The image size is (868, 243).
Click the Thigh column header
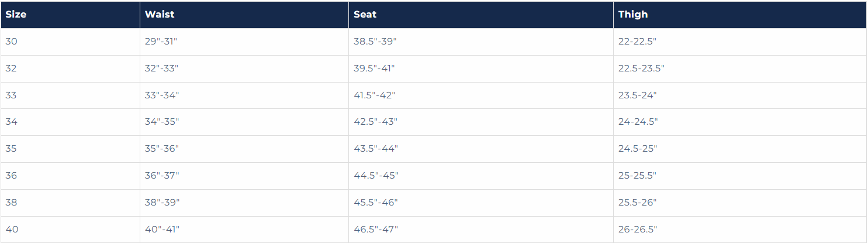[633, 15]
